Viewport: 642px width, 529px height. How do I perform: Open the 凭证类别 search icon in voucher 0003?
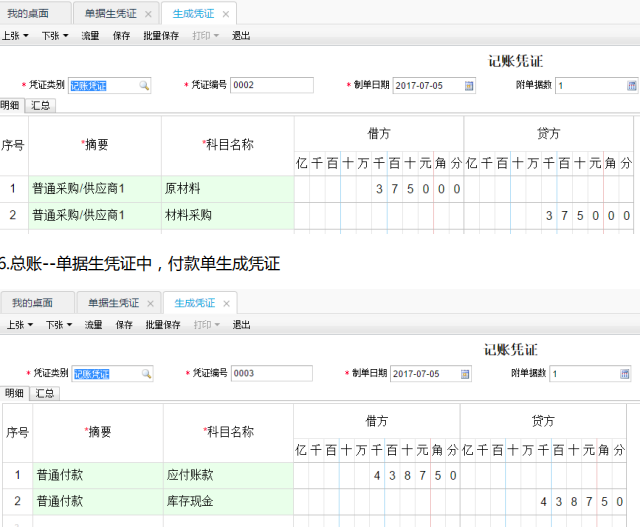tap(146, 373)
